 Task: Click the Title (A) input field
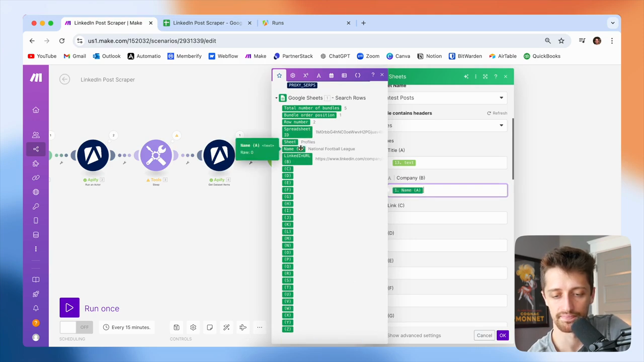(448, 162)
